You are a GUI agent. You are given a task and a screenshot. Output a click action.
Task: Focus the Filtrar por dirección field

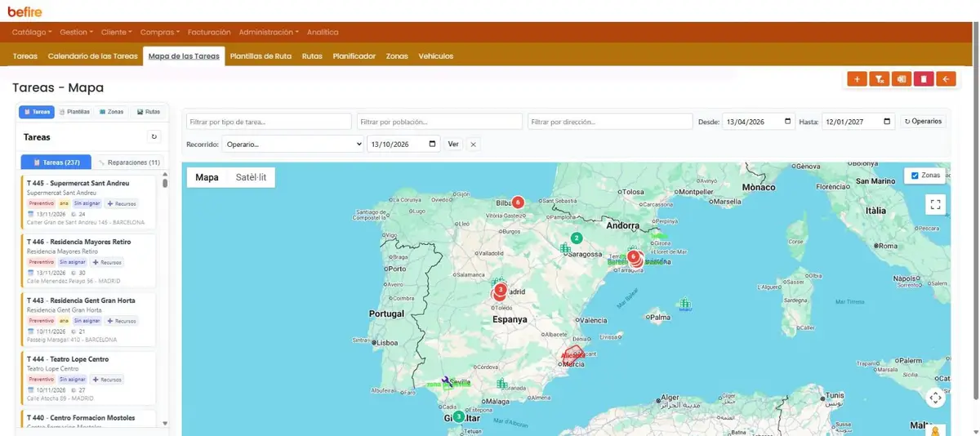[610, 122]
